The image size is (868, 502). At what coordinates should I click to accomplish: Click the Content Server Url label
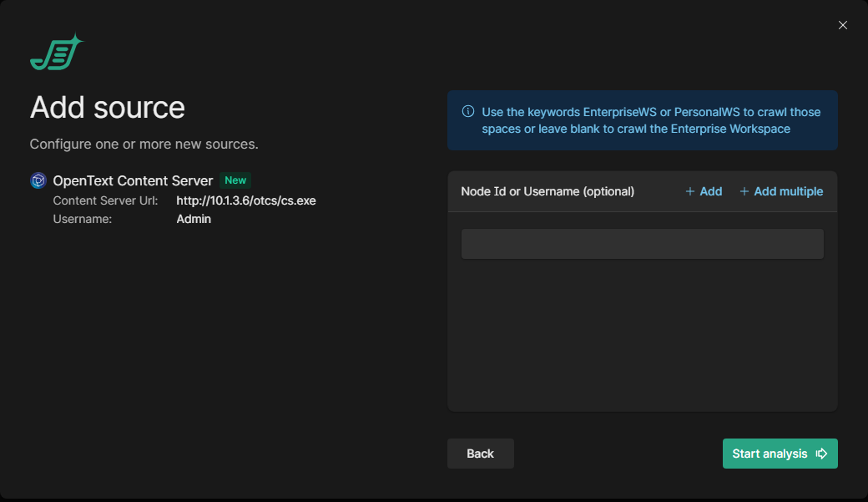coord(105,200)
